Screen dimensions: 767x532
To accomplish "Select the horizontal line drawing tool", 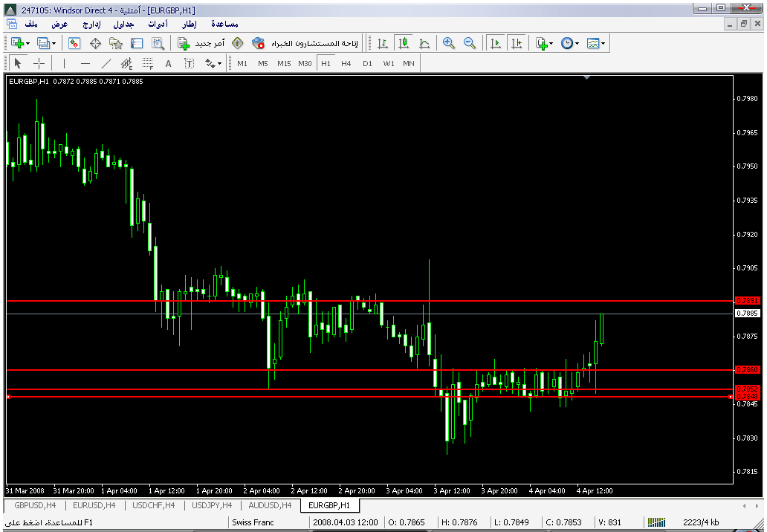I will (85, 64).
